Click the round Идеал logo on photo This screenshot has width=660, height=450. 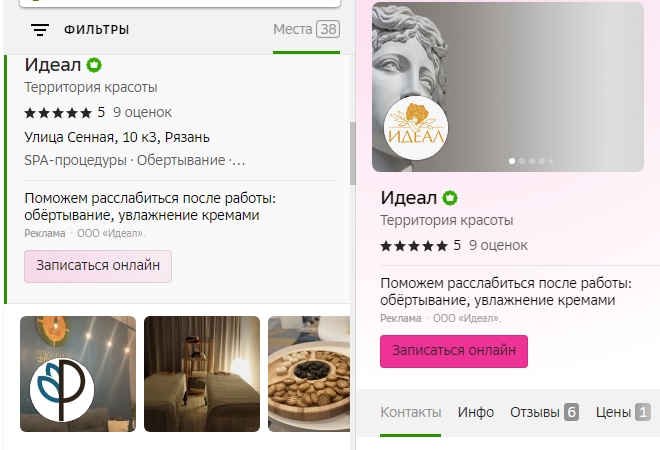[x=416, y=128]
